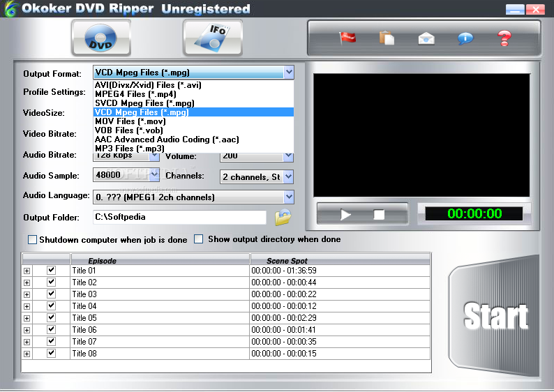Open help via red question mark
Image resolution: width=554 pixels, height=392 pixels.
tap(504, 38)
